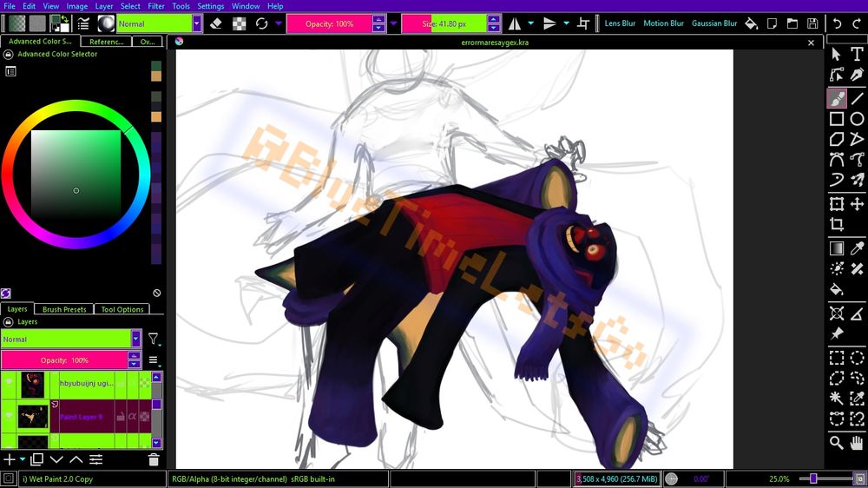
Task: Select the Fill bucket tool in toolbox
Action: (837, 289)
